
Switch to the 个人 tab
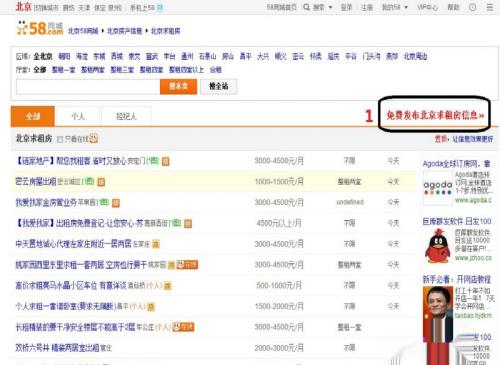(78, 116)
